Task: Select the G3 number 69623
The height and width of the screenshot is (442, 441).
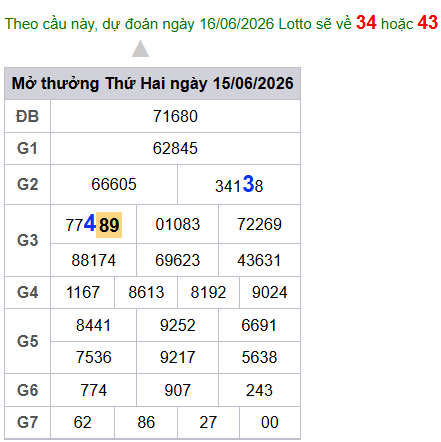Action: [x=178, y=260]
